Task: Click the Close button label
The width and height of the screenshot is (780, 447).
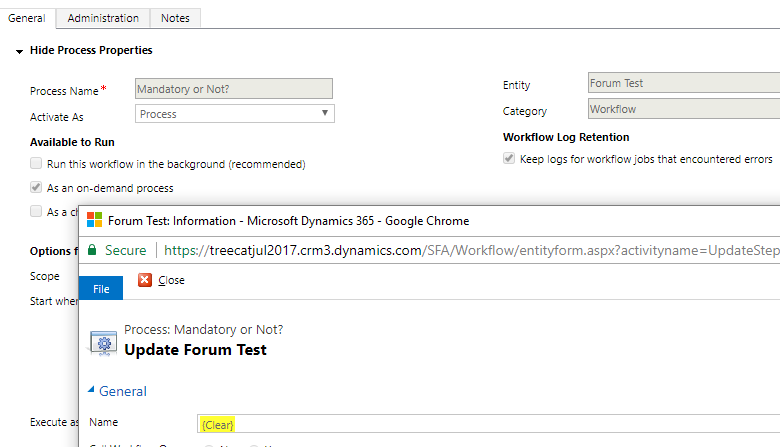Action: coord(171,280)
